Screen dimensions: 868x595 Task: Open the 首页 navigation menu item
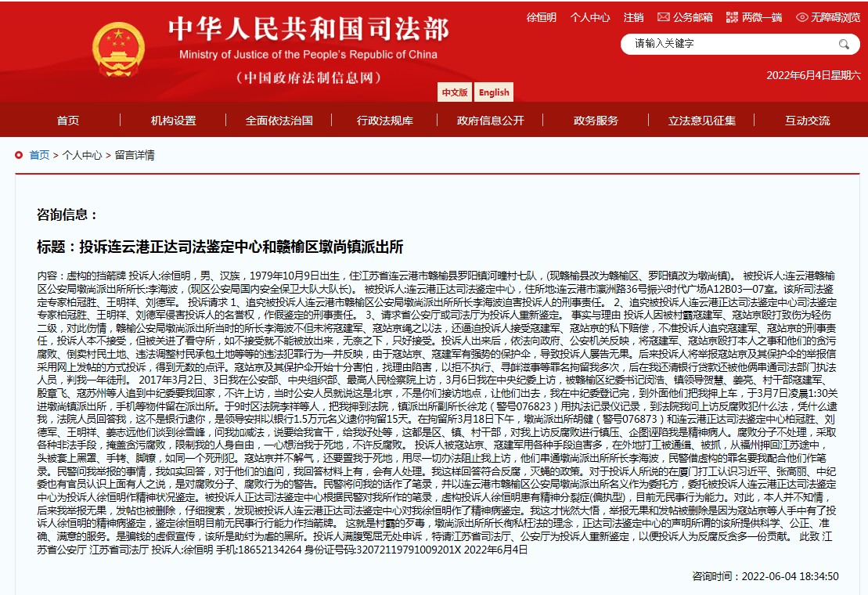[x=68, y=121]
